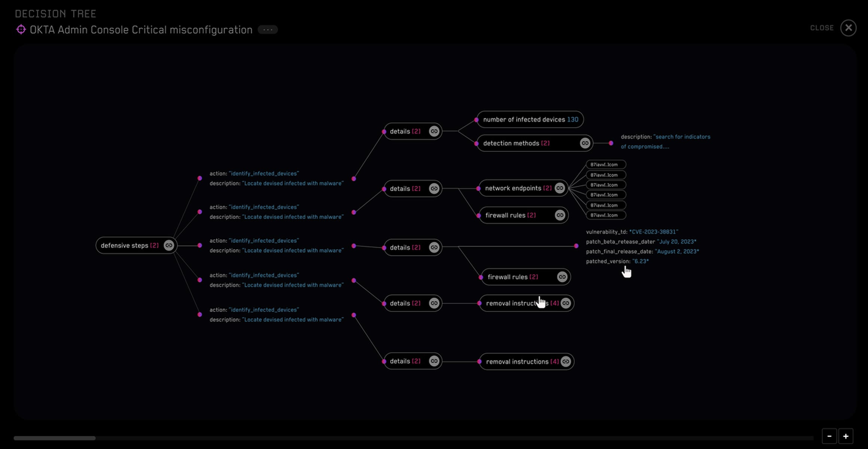The height and width of the screenshot is (449, 868).
Task: Click link icon on bottommost details node
Action: 434,361
